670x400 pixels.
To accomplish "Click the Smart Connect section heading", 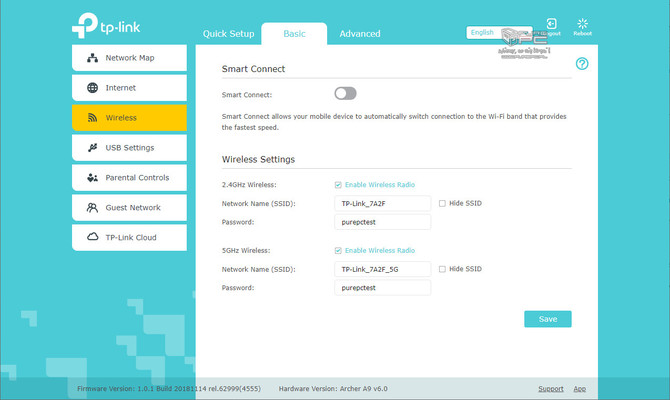I will point(253,69).
